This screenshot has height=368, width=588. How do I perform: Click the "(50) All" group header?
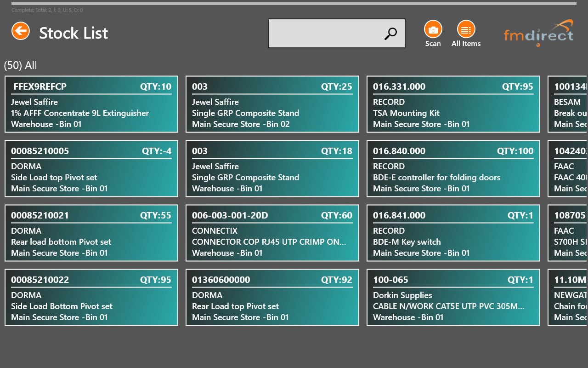coord(21,65)
